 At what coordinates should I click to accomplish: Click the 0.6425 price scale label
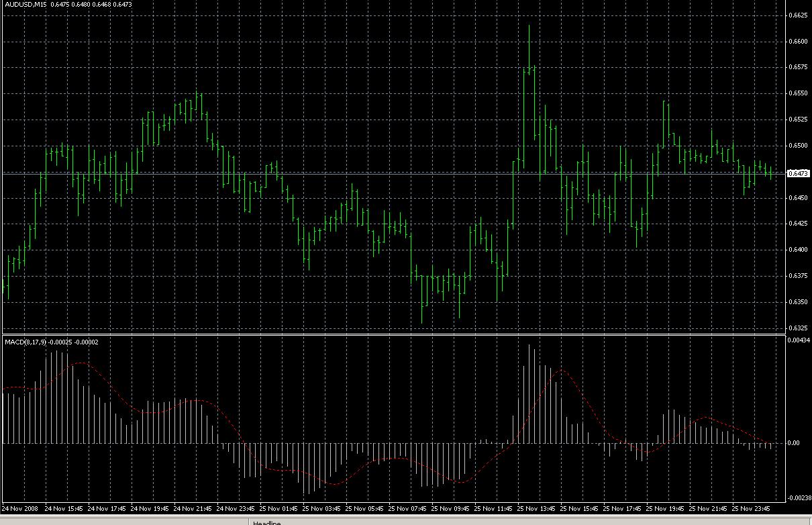(797, 224)
